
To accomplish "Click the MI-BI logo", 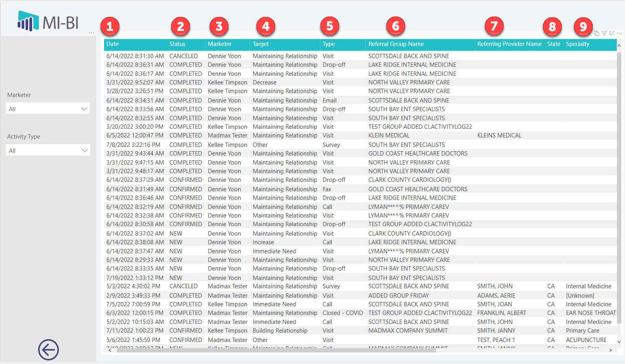I will point(48,22).
